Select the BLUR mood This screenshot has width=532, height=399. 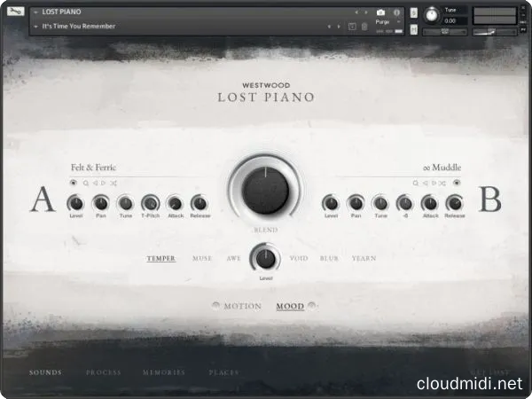tap(329, 258)
